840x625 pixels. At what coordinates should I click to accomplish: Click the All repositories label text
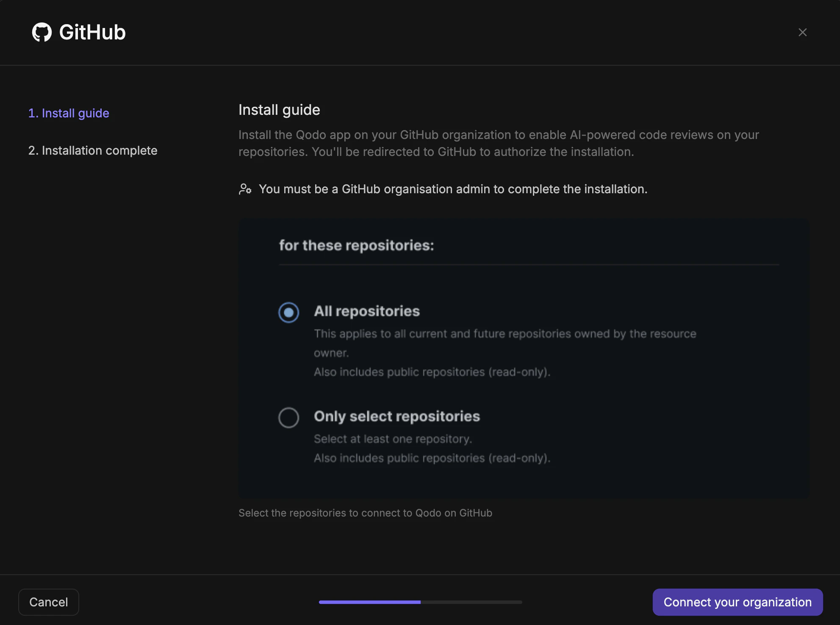point(367,311)
